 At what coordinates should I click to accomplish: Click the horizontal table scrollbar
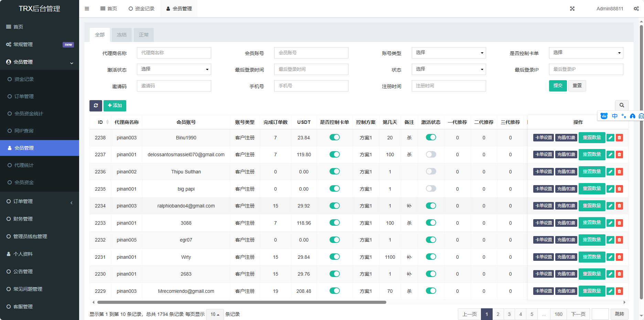[x=241, y=302]
